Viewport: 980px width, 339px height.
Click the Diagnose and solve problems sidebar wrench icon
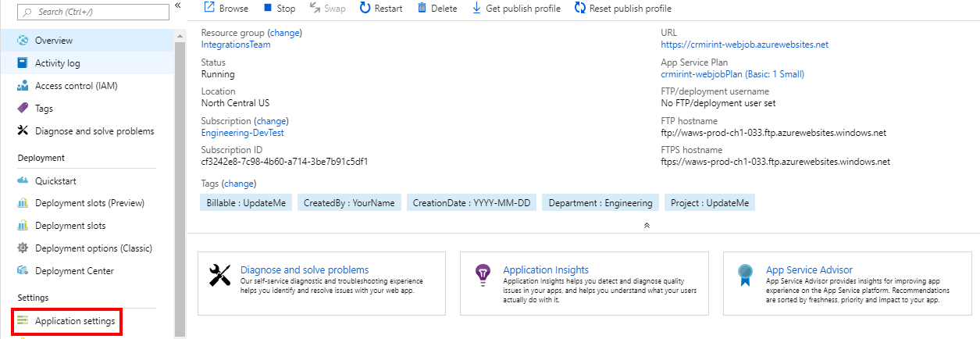(x=22, y=131)
